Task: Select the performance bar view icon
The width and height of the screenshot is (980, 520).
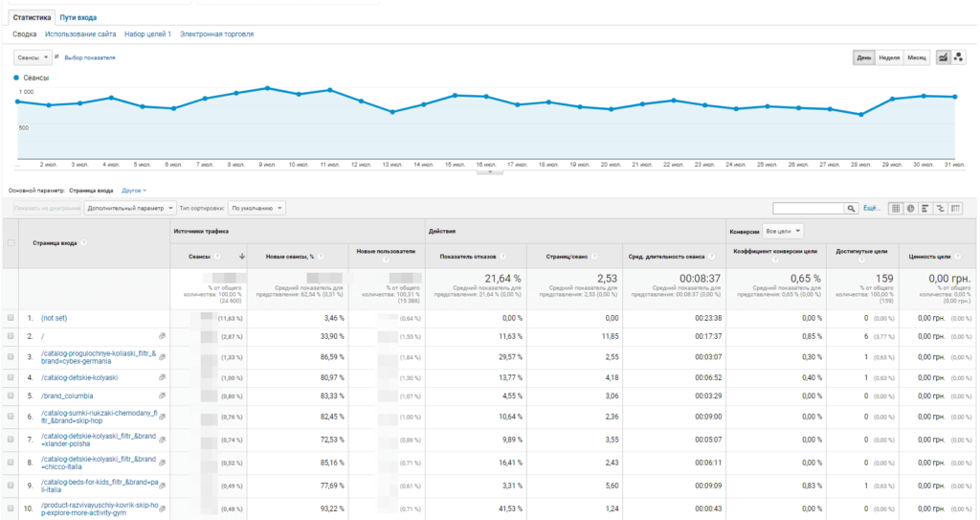Action: click(x=925, y=208)
